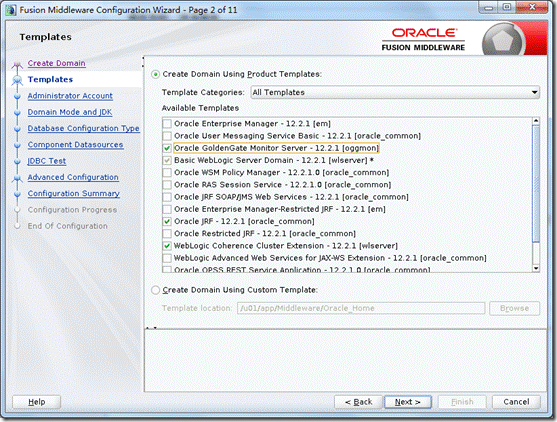Click the grey pentagon sphere emblem
This screenshot has height=422, width=557.
coord(502,41)
